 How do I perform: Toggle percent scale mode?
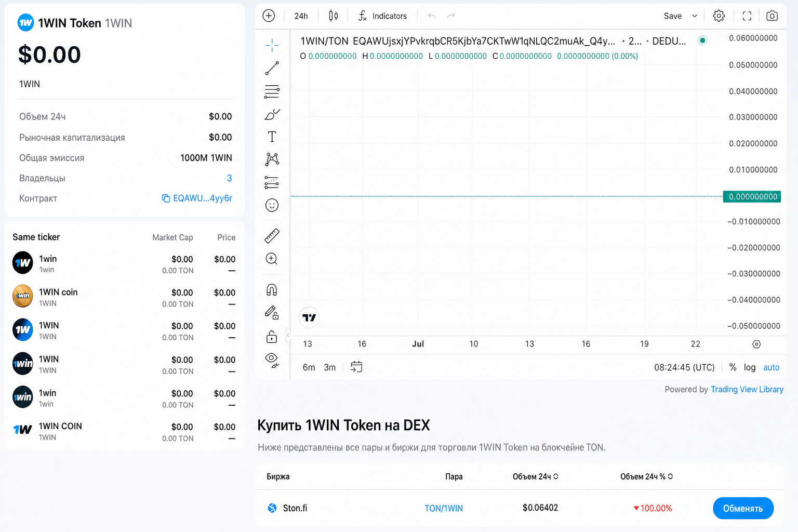(x=733, y=367)
